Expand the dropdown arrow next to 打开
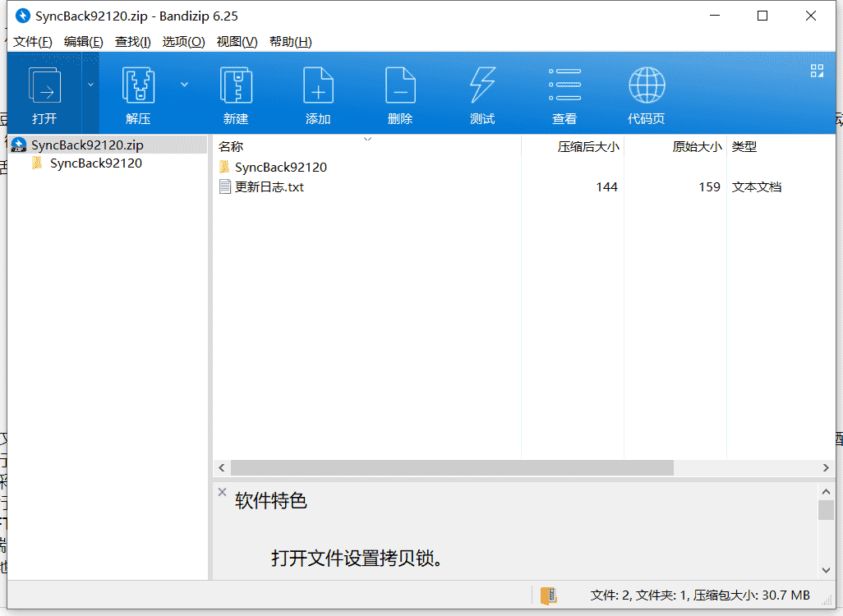This screenshot has width=843, height=616. coord(90,85)
